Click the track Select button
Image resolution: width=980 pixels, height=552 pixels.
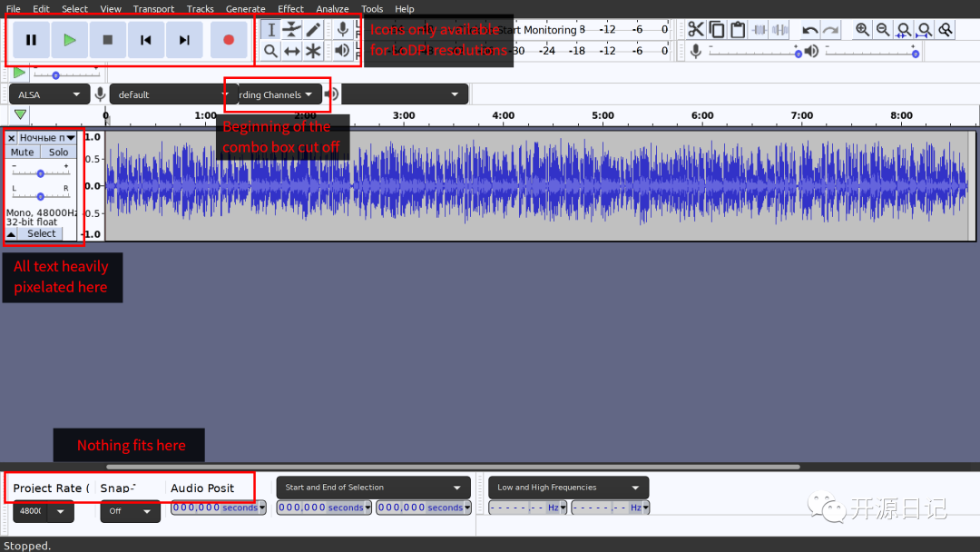coord(41,233)
